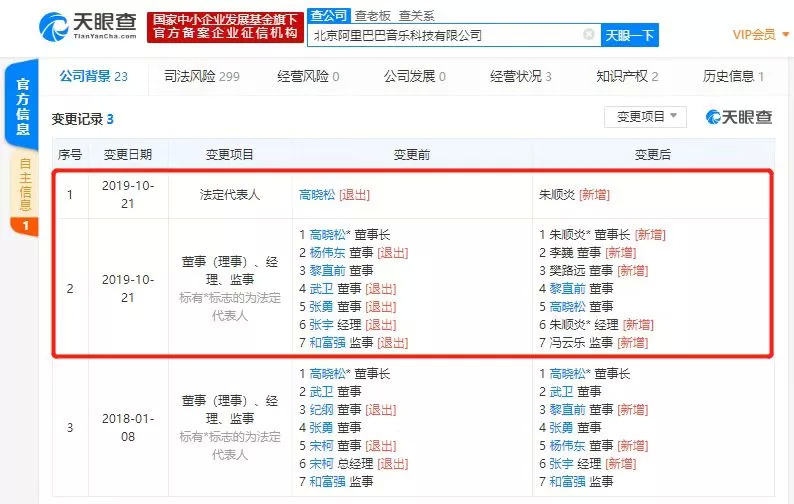Open the 纪纲 董事 [退出] link

point(352,410)
